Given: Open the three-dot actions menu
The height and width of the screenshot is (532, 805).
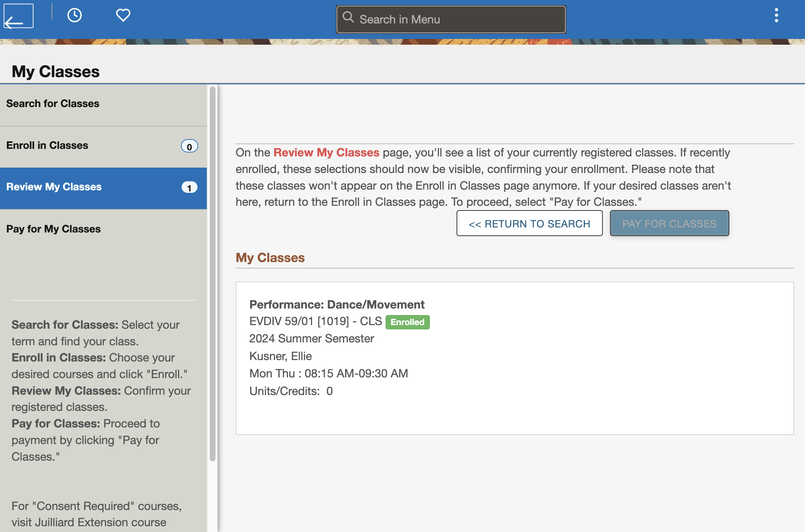Looking at the screenshot, I should (x=776, y=15).
